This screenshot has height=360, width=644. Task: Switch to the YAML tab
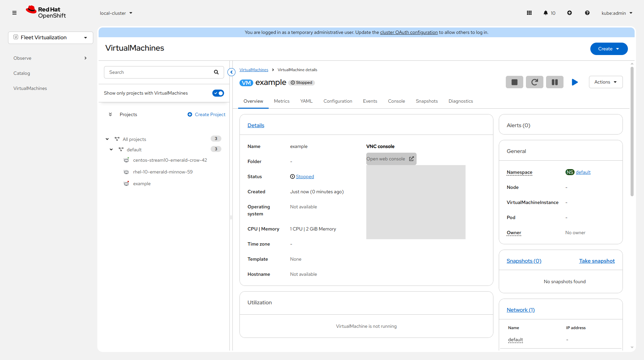(306, 101)
